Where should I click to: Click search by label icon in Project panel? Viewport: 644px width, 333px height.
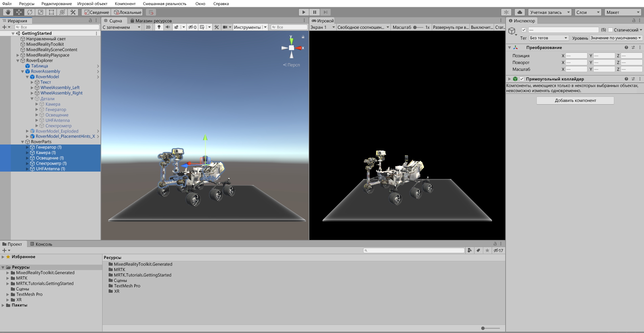(478, 250)
